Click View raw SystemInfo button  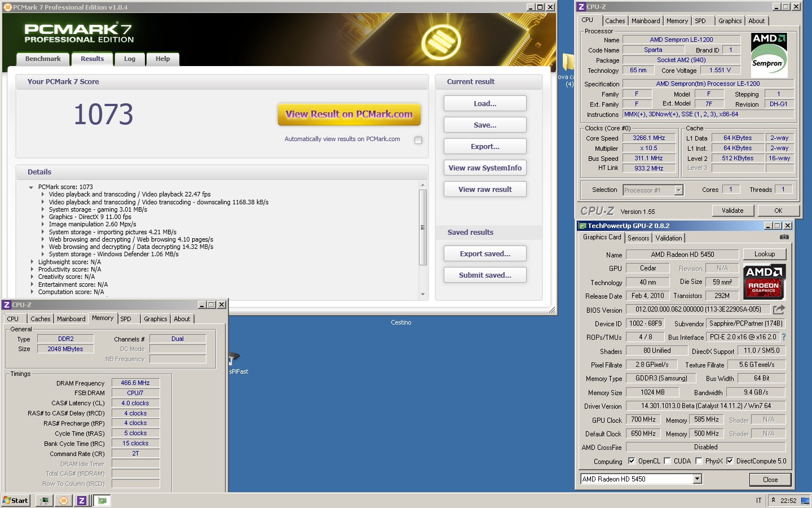coord(485,168)
